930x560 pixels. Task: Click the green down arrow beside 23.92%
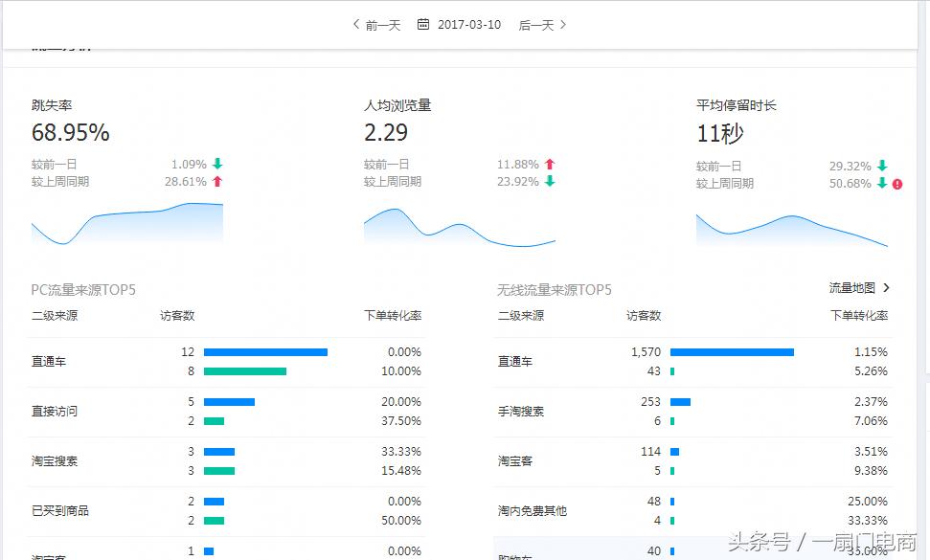pos(549,181)
